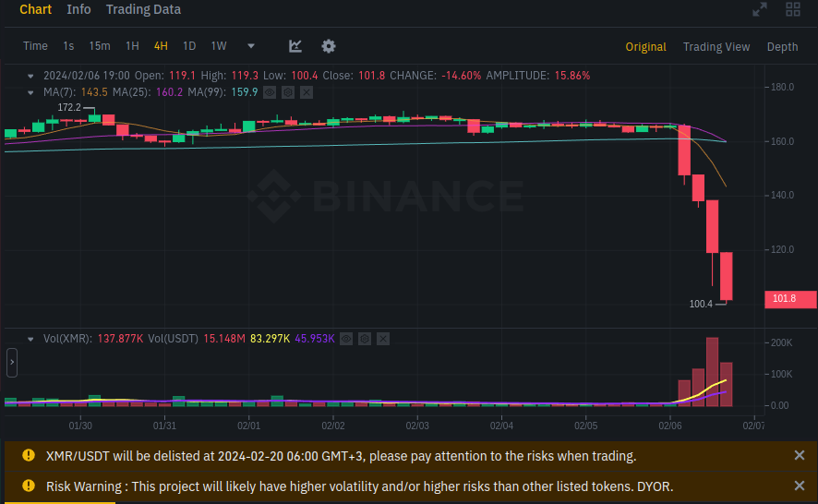Screen dimensions: 818x504
Task: Click the 01/30 date axis label
Action: (80, 426)
